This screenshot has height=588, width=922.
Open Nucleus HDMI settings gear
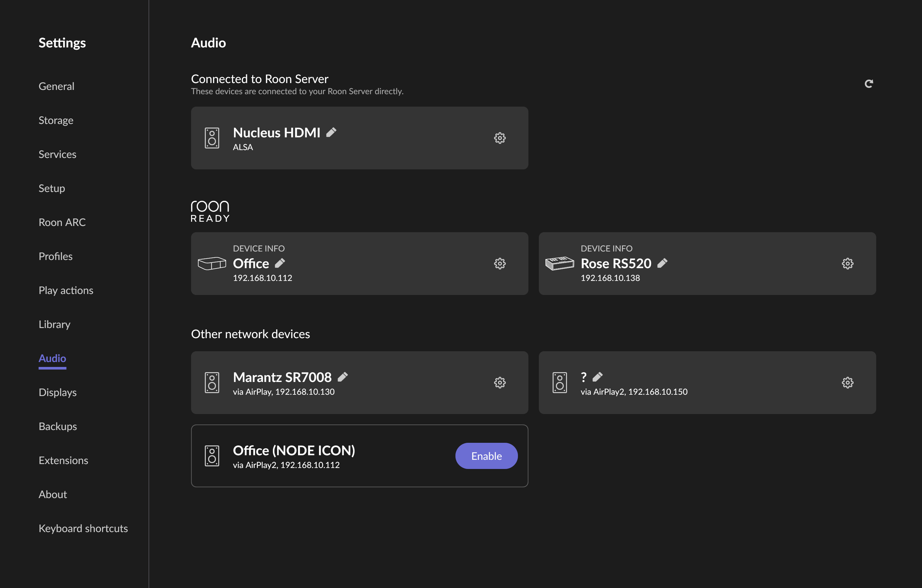click(x=500, y=138)
